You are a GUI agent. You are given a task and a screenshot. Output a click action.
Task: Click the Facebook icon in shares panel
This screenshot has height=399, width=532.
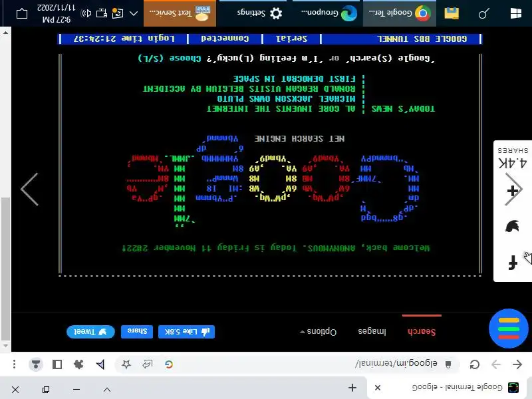click(x=512, y=262)
